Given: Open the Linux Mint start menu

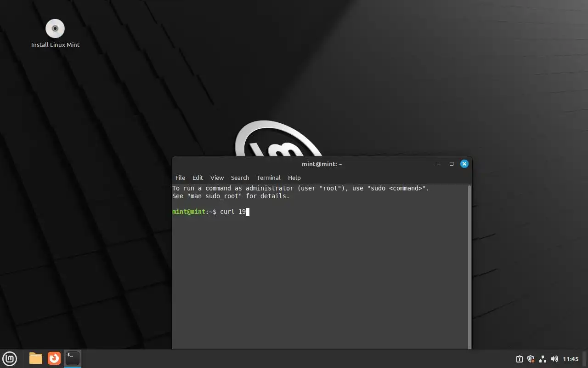Looking at the screenshot, I should 10,358.
